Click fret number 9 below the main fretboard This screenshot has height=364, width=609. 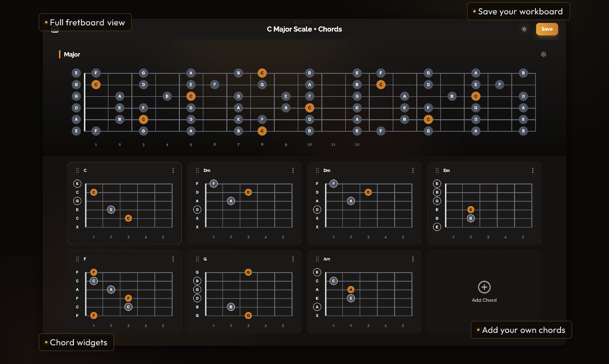click(x=286, y=145)
